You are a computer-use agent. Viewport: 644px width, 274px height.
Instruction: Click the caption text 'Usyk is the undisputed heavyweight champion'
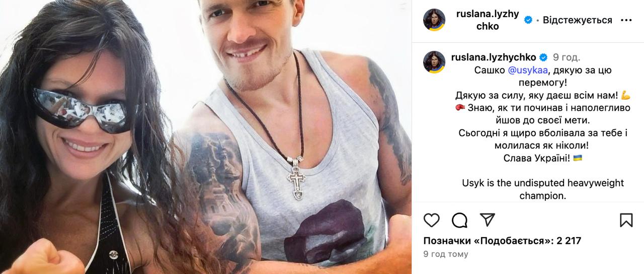[543, 189]
